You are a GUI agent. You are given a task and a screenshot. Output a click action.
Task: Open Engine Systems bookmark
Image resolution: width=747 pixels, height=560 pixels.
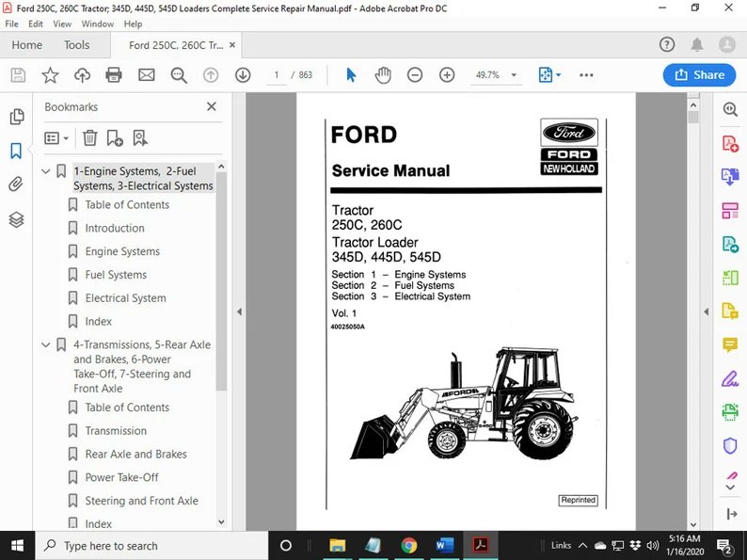122,251
